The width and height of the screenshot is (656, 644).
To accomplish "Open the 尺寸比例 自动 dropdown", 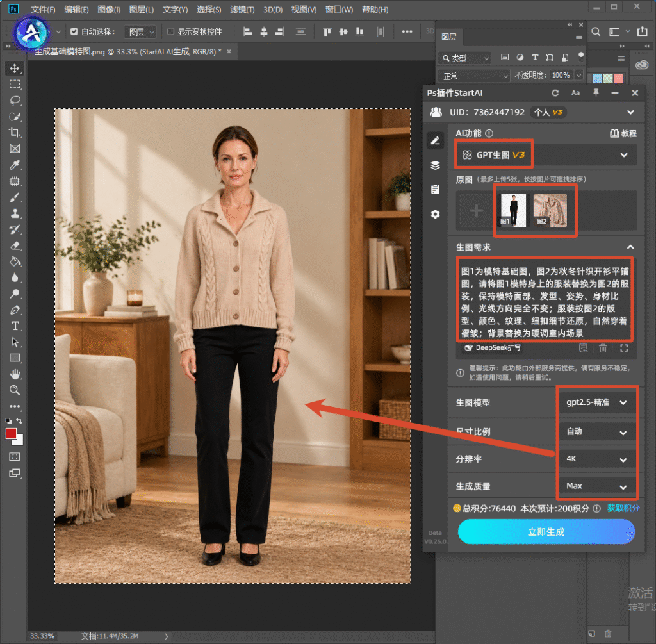I will pyautogui.click(x=597, y=432).
